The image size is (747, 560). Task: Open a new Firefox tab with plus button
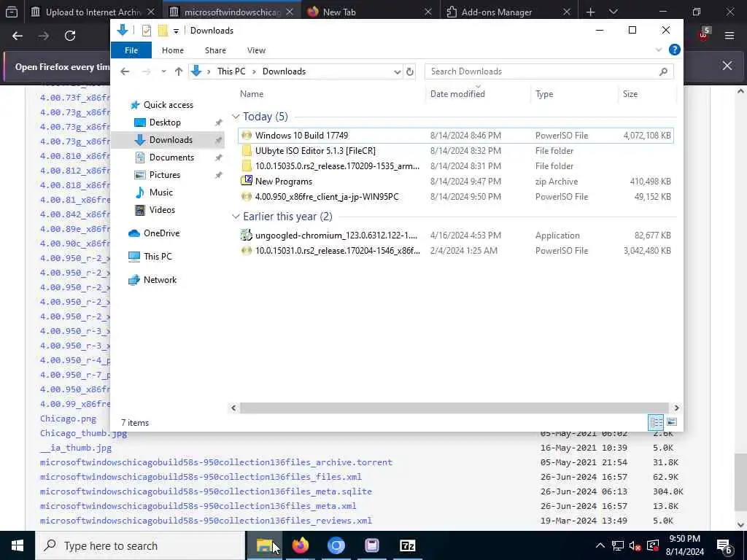click(590, 12)
